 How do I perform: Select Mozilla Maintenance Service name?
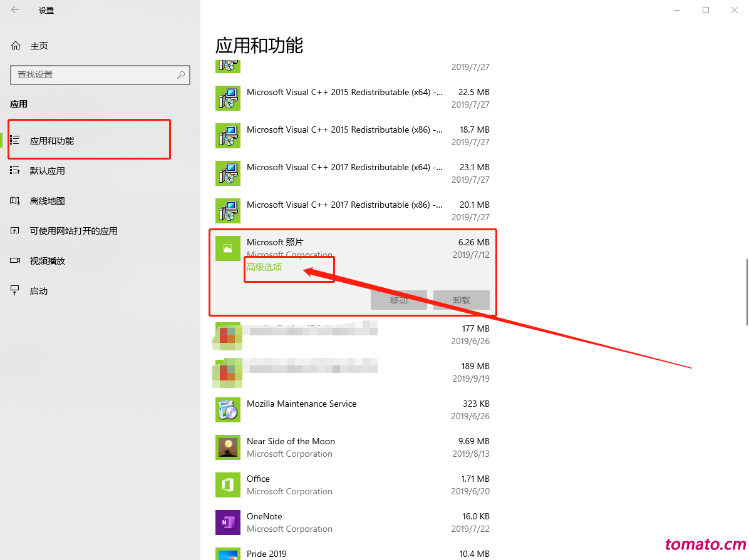click(x=301, y=404)
